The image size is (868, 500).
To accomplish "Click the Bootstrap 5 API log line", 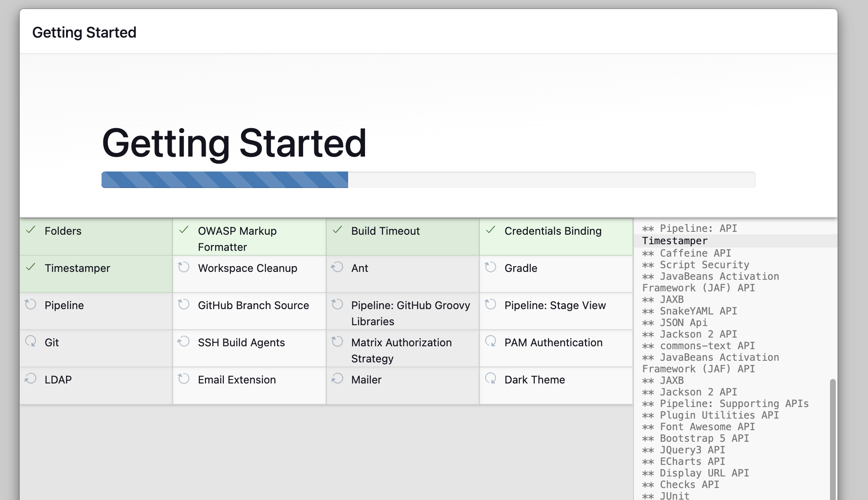I will tap(696, 438).
